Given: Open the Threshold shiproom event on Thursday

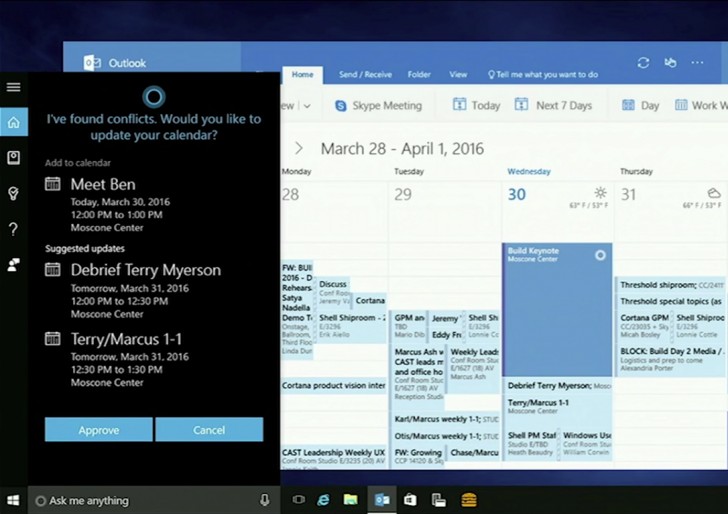Looking at the screenshot, I should (671, 285).
